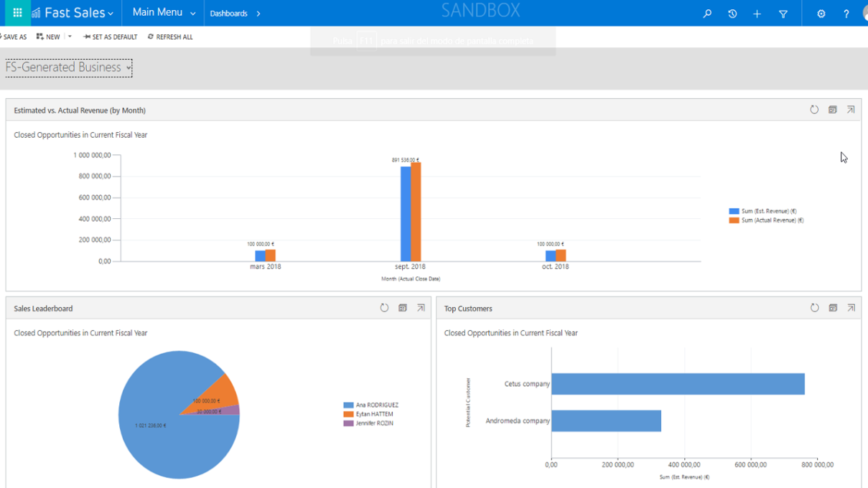View records for Top Customers chart
Image resolution: width=868 pixels, height=488 pixels.
833,308
